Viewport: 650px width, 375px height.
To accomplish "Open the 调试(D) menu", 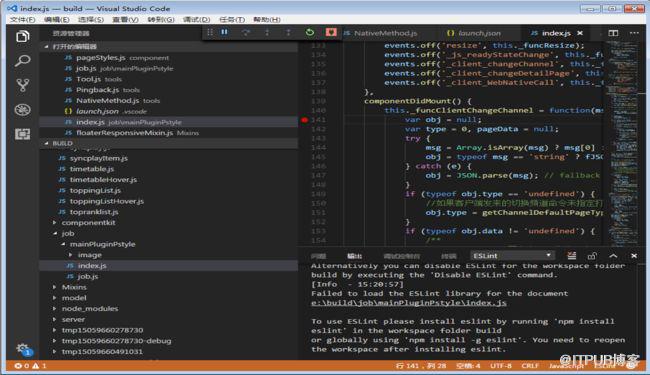I will 196,19.
